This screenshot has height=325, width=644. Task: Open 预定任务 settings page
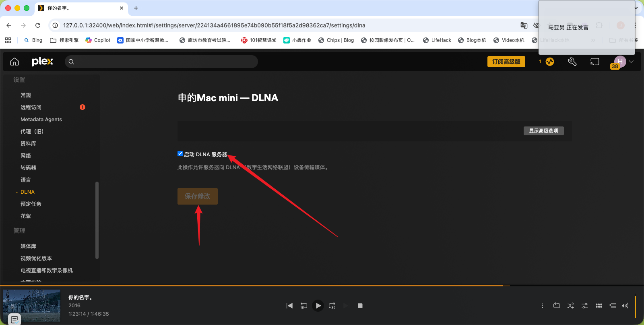(31, 204)
